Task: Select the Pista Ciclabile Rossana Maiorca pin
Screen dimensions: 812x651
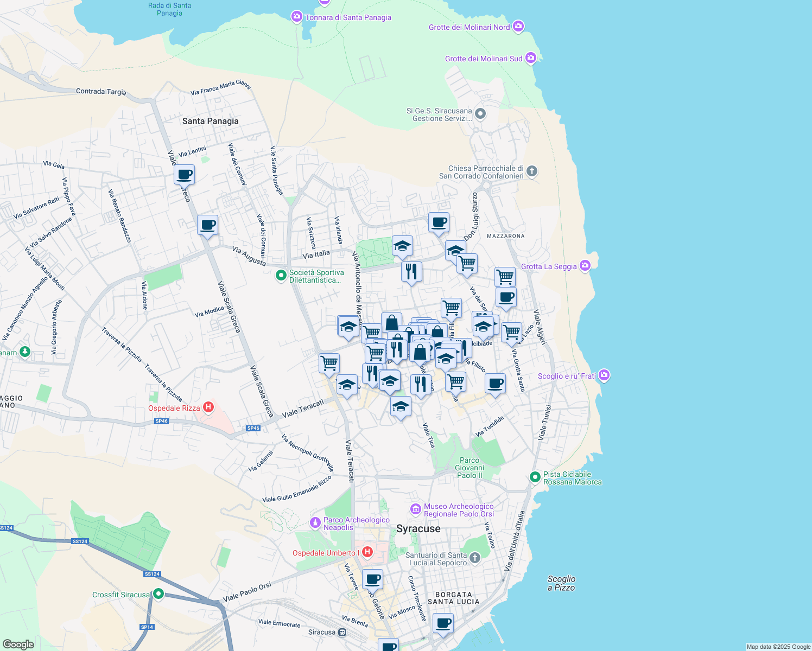Action: click(535, 477)
